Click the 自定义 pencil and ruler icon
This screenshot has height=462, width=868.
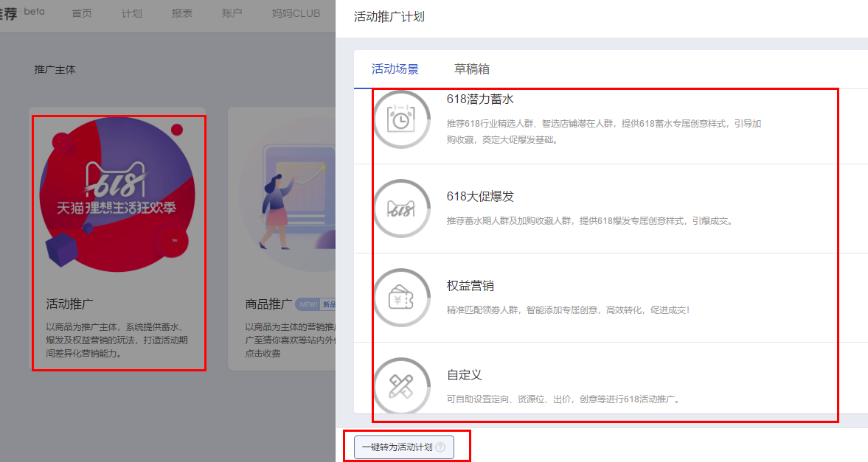401,386
